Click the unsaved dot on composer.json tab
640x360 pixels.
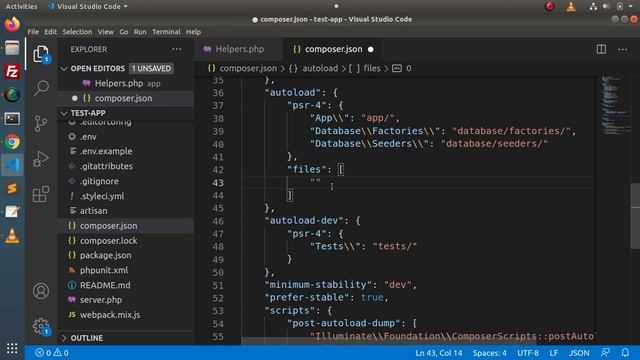(371, 49)
